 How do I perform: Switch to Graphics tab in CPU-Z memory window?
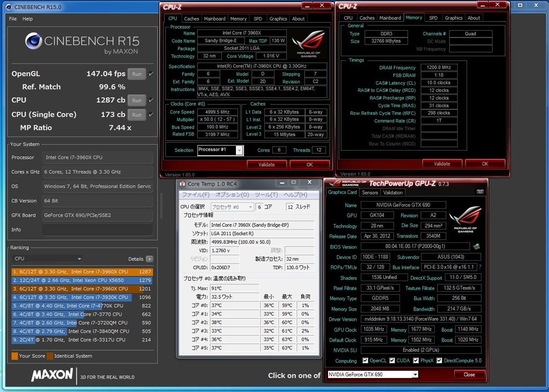coord(454,18)
